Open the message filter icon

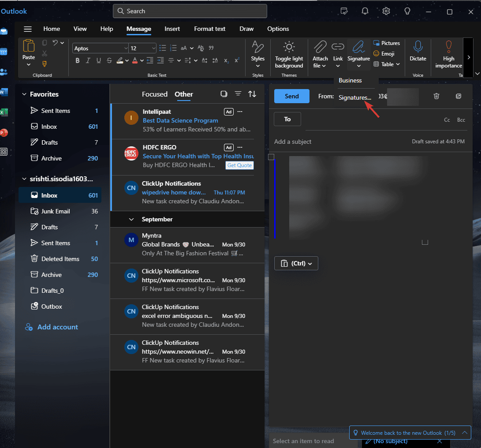[238, 94]
